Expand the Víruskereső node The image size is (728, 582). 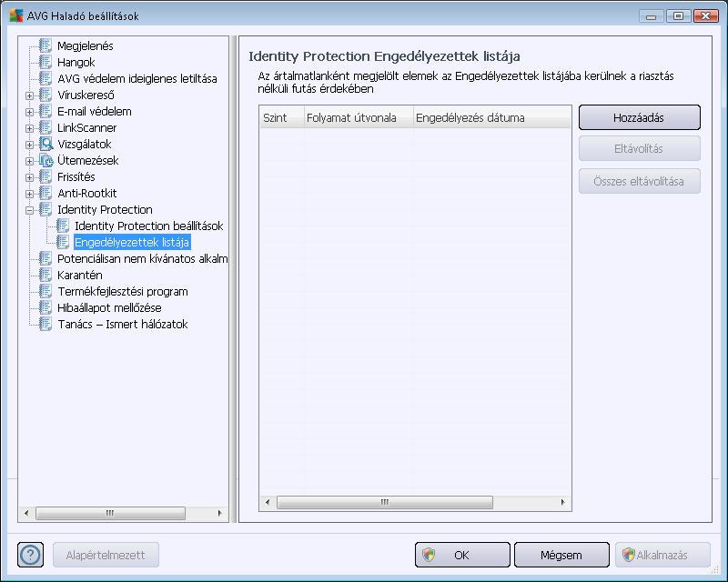pos(30,95)
